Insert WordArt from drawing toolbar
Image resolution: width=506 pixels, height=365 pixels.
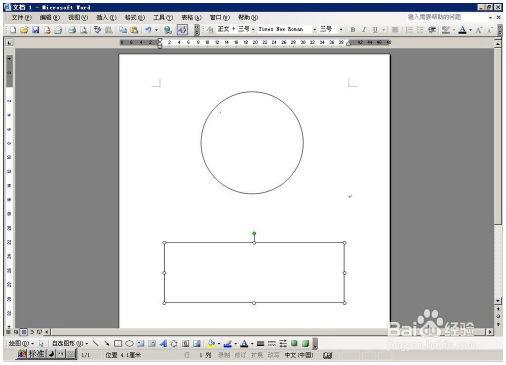pyautogui.click(x=163, y=343)
